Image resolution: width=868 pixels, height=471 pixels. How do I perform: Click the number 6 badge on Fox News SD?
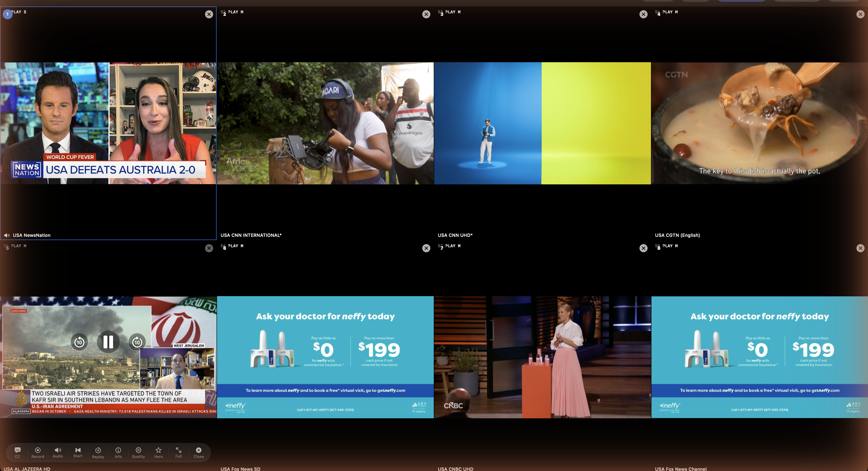[224, 248]
